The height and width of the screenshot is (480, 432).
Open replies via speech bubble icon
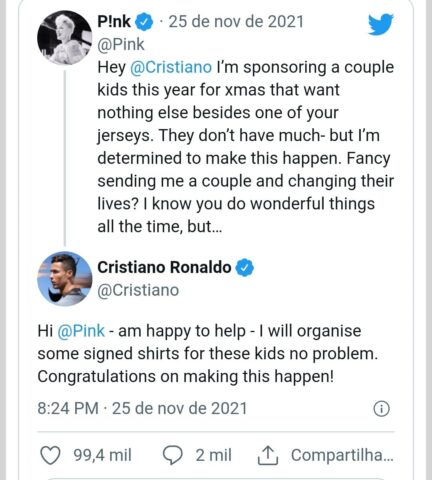[172, 455]
